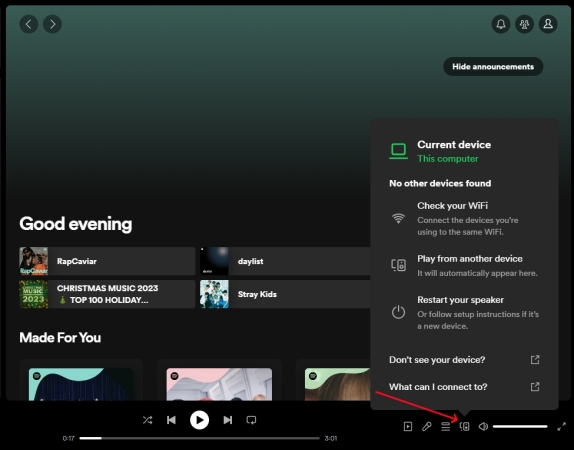Select 'This computer' current device
The image size is (574, 450).
pyautogui.click(x=448, y=159)
